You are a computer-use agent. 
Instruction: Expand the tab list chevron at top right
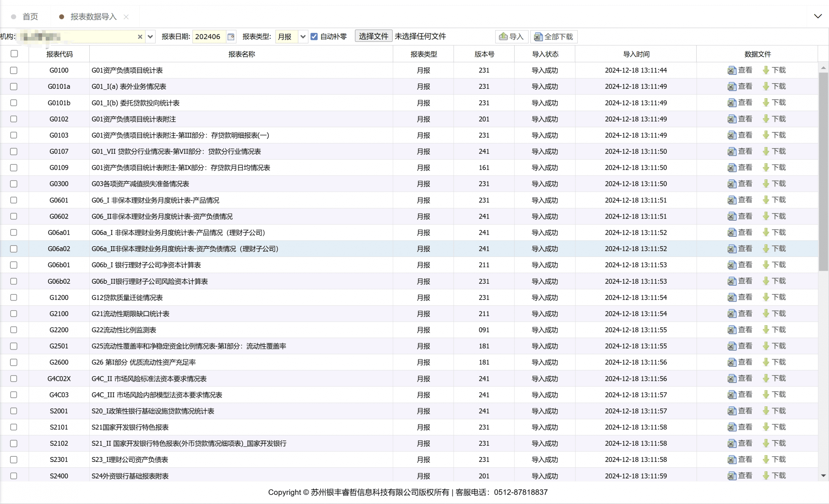tap(818, 16)
